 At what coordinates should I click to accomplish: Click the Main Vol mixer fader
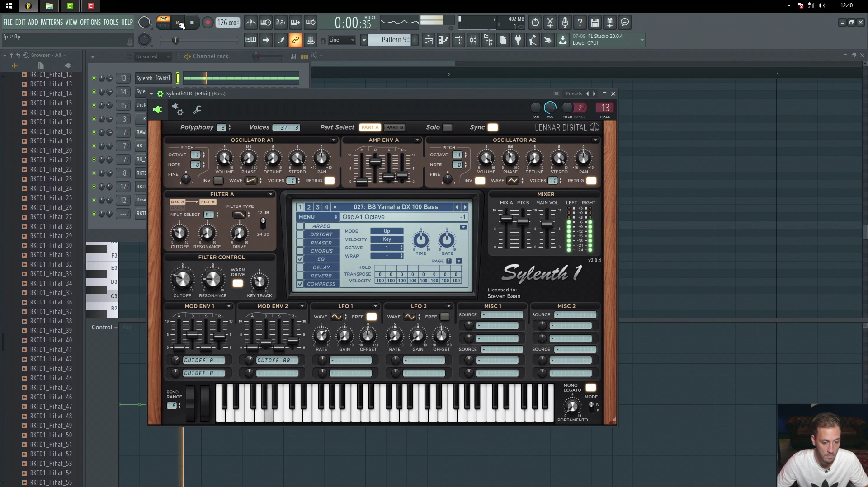pyautogui.click(x=547, y=224)
